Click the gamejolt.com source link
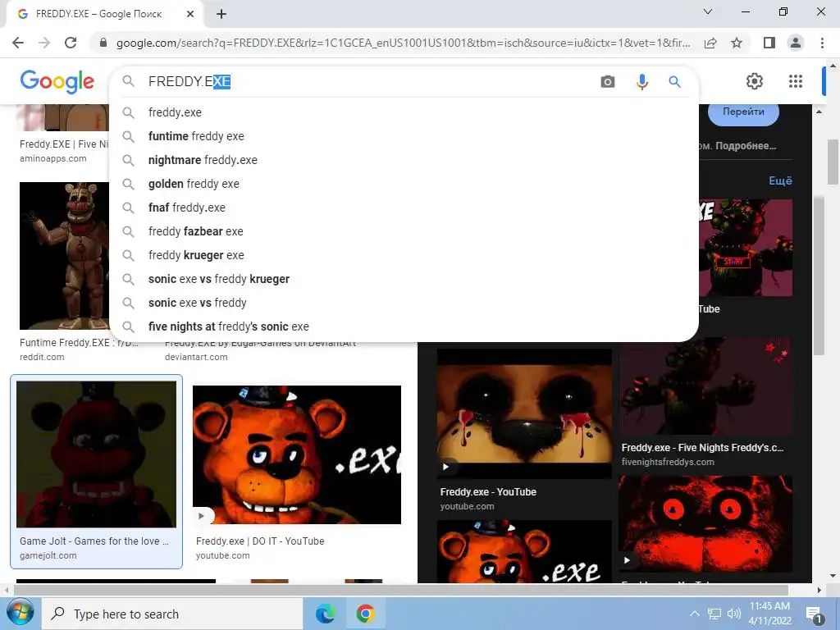This screenshot has width=840, height=630. pyautogui.click(x=48, y=555)
